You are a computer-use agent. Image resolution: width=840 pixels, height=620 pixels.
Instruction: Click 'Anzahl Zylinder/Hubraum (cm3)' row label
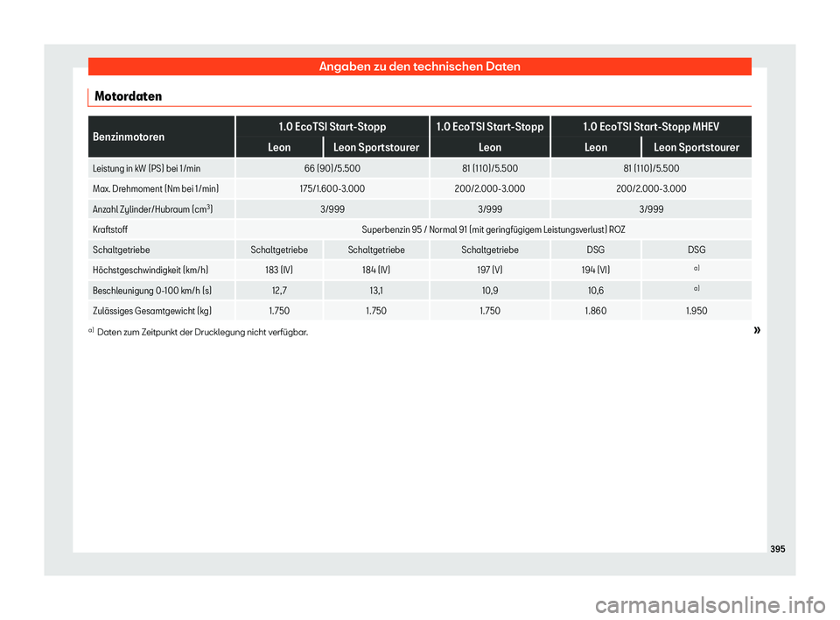click(152, 209)
